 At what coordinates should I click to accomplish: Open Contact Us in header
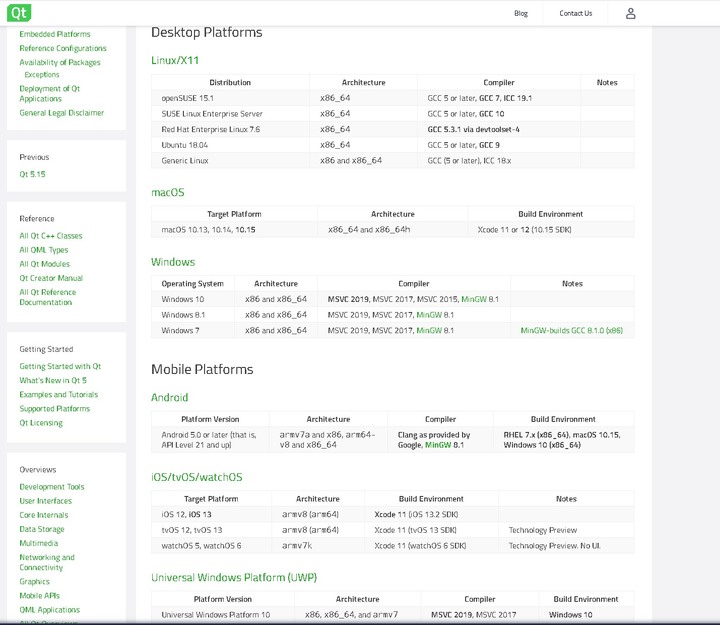tap(575, 13)
